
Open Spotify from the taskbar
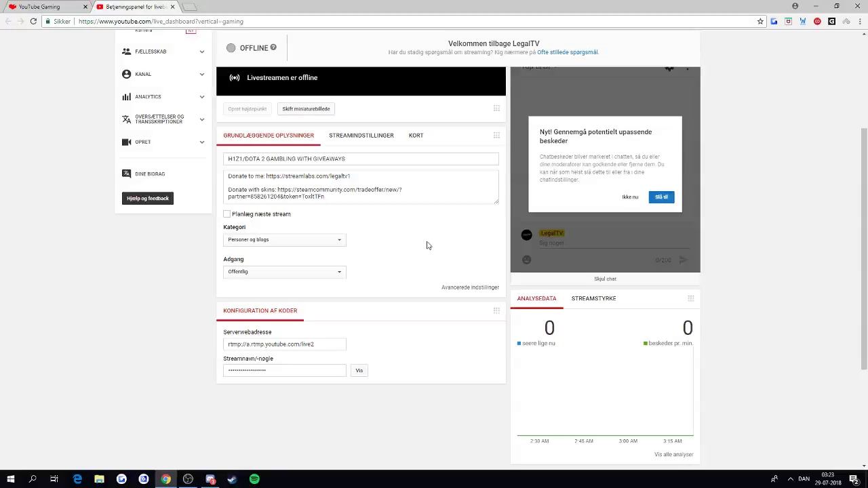click(254, 479)
